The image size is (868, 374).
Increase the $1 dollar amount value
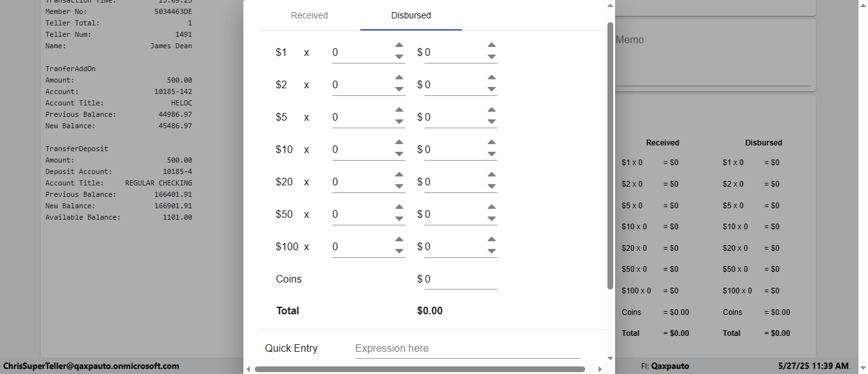(491, 45)
